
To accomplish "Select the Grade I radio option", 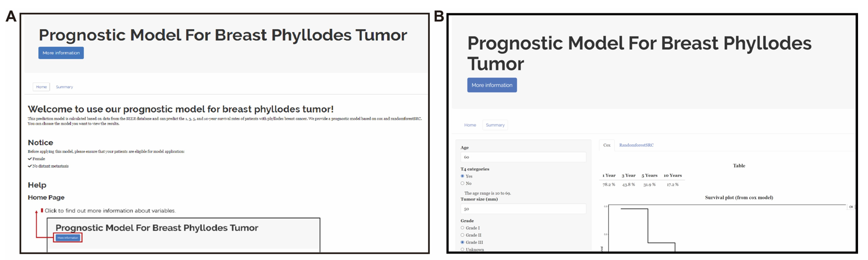I will [x=462, y=228].
